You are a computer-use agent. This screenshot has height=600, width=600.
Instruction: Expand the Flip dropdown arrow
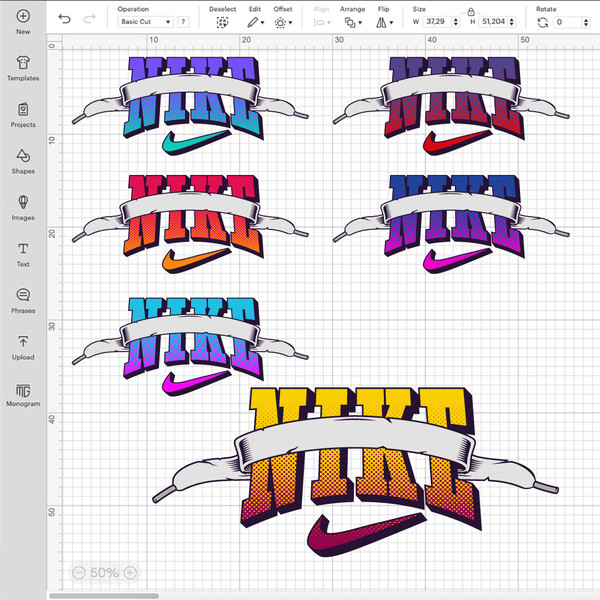(391, 23)
